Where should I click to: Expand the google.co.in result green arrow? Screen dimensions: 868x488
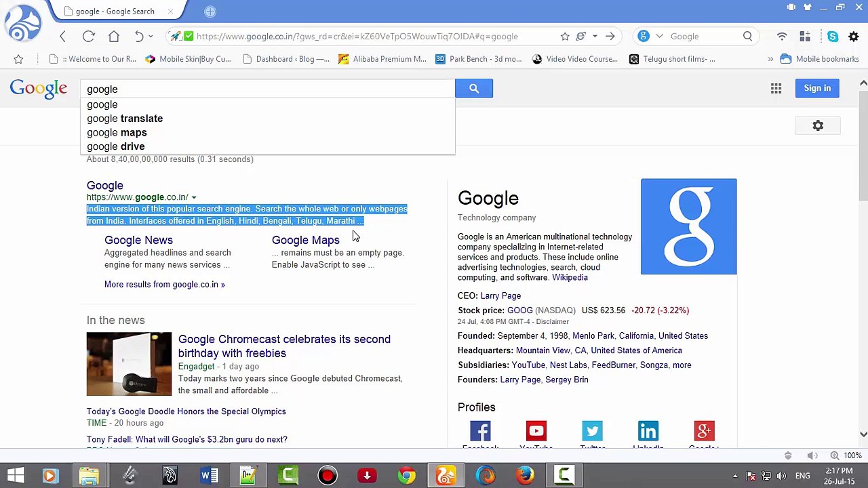click(194, 197)
